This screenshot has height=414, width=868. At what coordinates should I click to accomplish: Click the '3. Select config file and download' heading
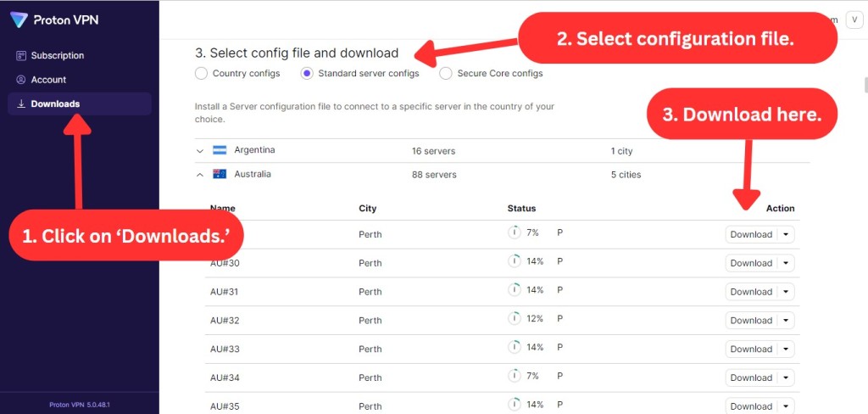click(x=297, y=53)
